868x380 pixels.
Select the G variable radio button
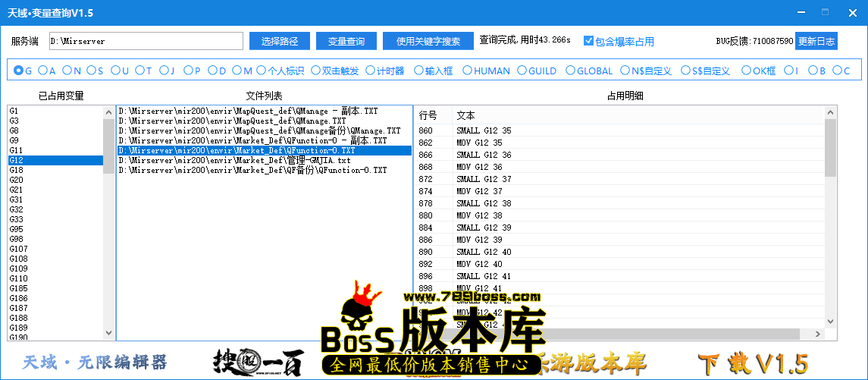24,71
